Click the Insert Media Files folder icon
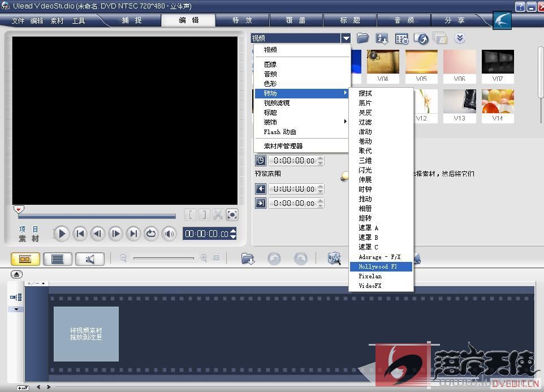The image size is (544, 392). (x=248, y=259)
